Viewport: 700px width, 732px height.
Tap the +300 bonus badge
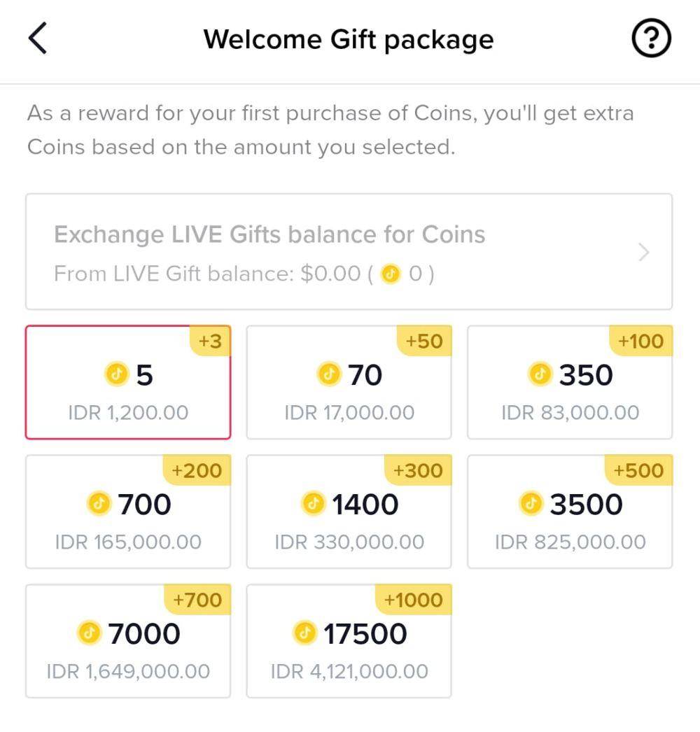click(x=418, y=470)
